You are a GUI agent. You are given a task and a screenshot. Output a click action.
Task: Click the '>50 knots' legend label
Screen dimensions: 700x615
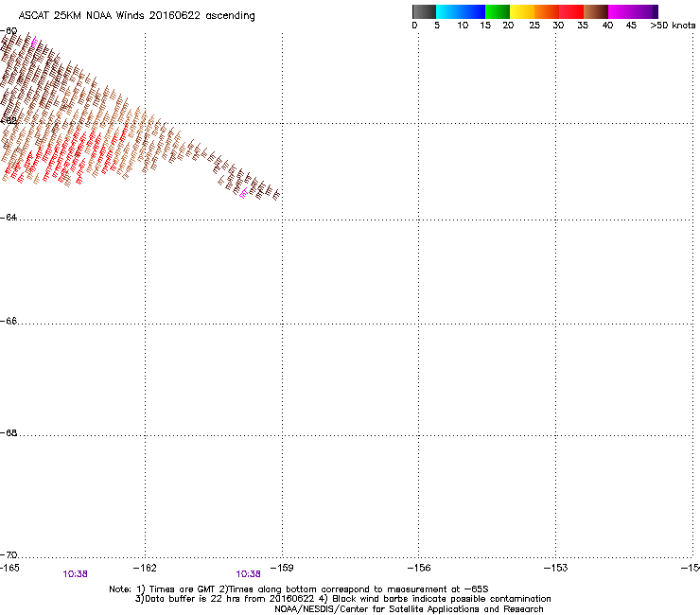(673, 26)
